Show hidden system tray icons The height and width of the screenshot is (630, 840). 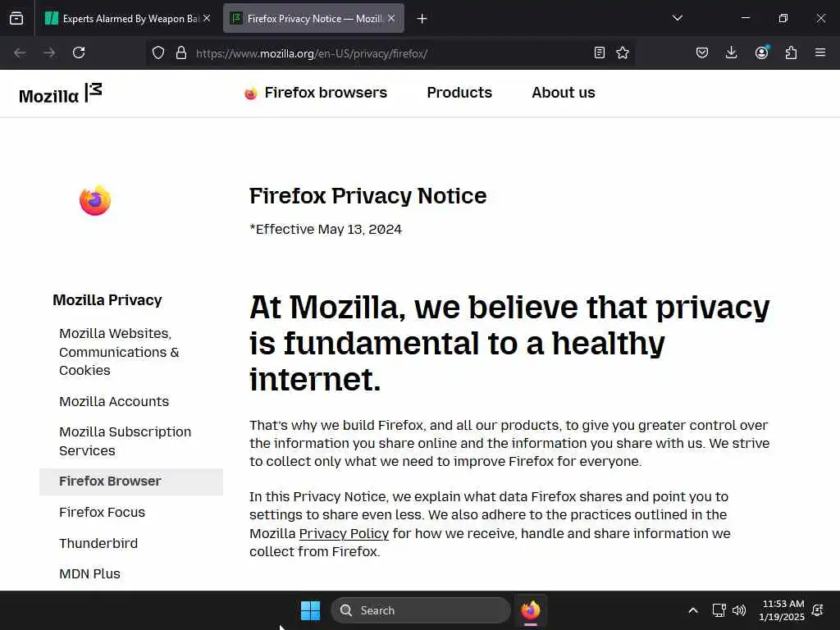point(692,610)
